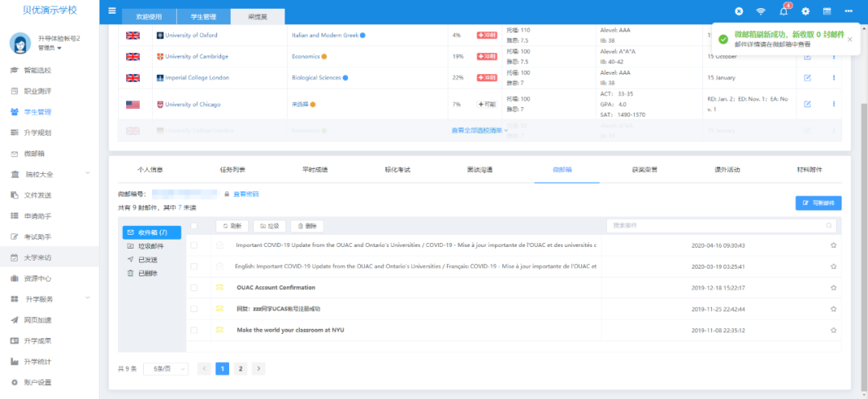Collapse sidebar with the hamburger menu icon
Screen dimensions: 868x399
click(112, 10)
